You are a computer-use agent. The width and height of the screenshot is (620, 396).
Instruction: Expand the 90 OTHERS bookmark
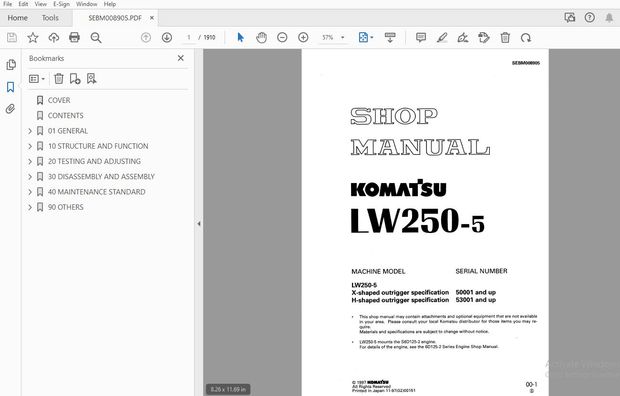[x=30, y=207]
